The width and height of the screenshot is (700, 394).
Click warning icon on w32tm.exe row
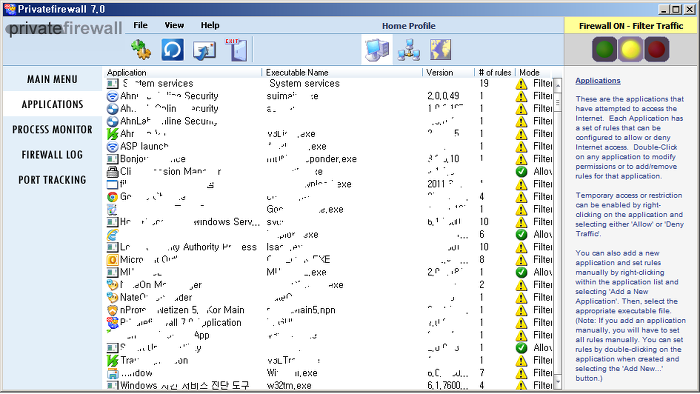coord(521,386)
